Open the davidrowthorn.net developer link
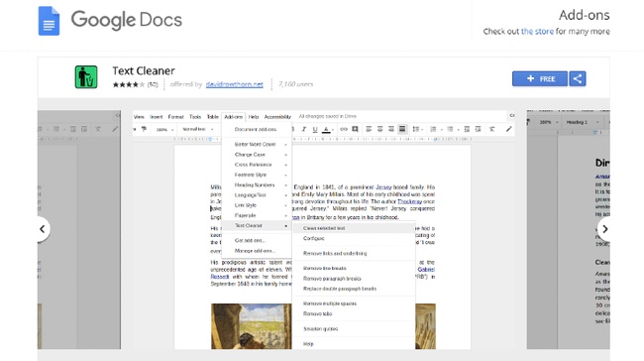This screenshot has height=361, width=644. click(x=234, y=84)
